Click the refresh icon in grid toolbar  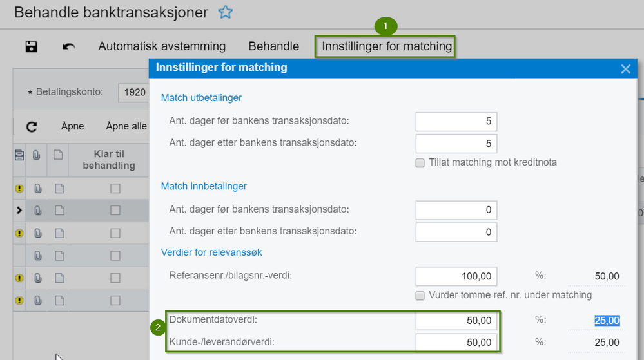click(x=32, y=126)
